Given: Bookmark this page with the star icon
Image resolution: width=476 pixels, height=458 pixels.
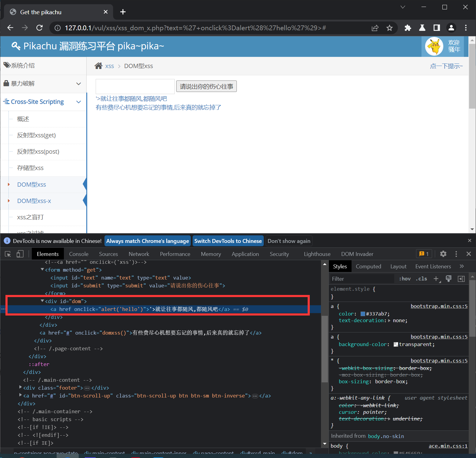Looking at the screenshot, I should tap(389, 28).
